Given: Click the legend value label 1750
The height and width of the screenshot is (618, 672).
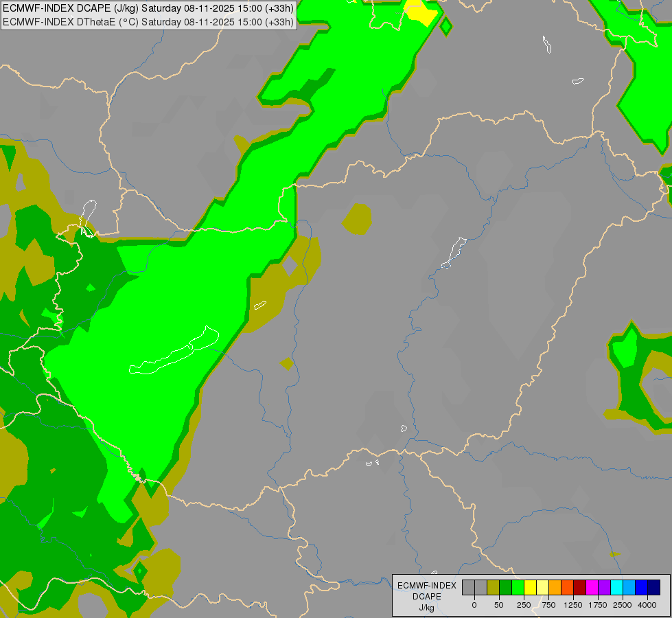Looking at the screenshot, I should click(598, 605).
